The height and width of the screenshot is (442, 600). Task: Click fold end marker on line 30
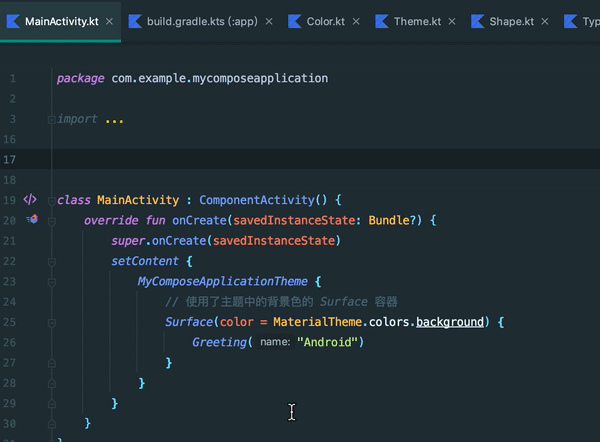point(52,424)
